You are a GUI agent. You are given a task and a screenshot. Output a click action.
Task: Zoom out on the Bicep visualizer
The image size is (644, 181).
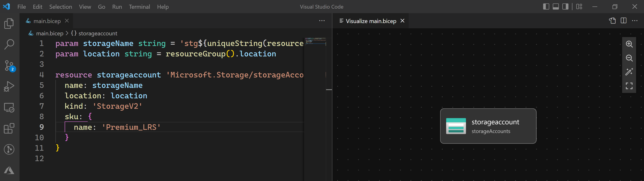point(629,58)
